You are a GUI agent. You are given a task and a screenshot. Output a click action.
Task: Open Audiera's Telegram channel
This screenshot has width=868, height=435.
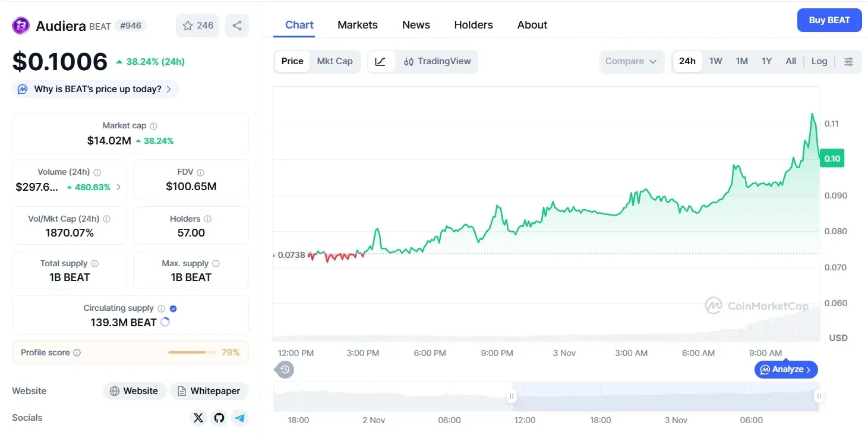[x=240, y=418]
